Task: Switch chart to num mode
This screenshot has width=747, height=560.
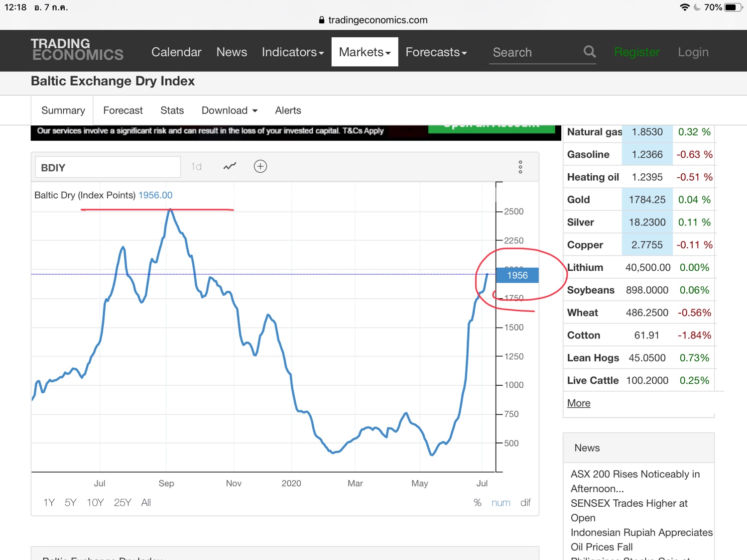Action: pyautogui.click(x=500, y=503)
